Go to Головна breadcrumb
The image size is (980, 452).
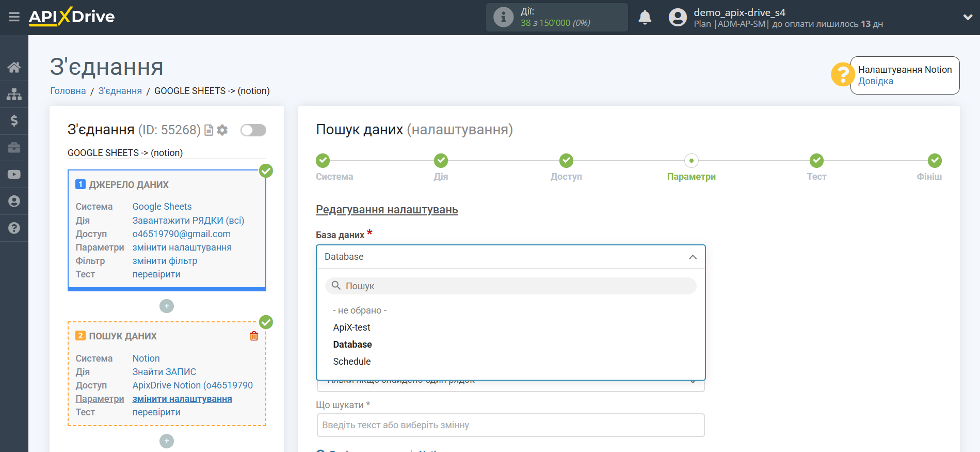tap(68, 91)
